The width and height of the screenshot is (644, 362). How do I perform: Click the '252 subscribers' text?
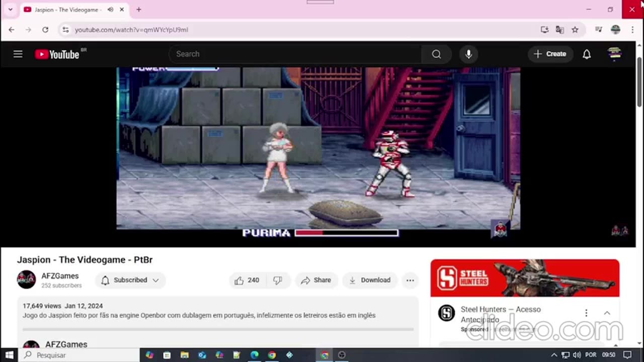pos(61,286)
